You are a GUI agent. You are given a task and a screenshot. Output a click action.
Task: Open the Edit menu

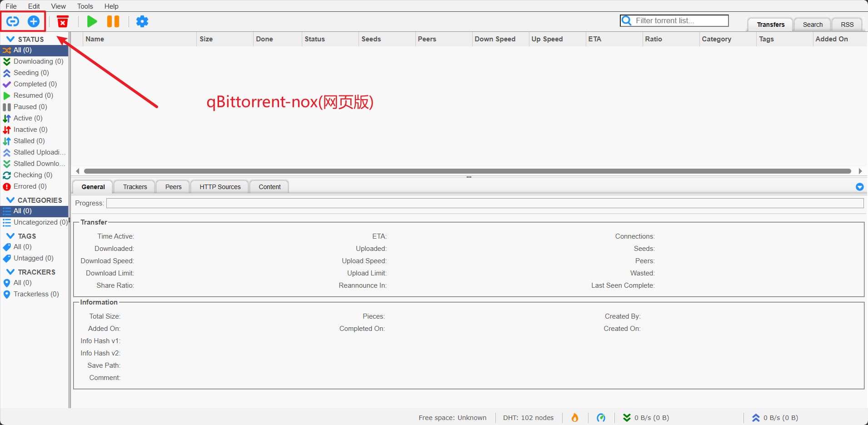coord(34,6)
